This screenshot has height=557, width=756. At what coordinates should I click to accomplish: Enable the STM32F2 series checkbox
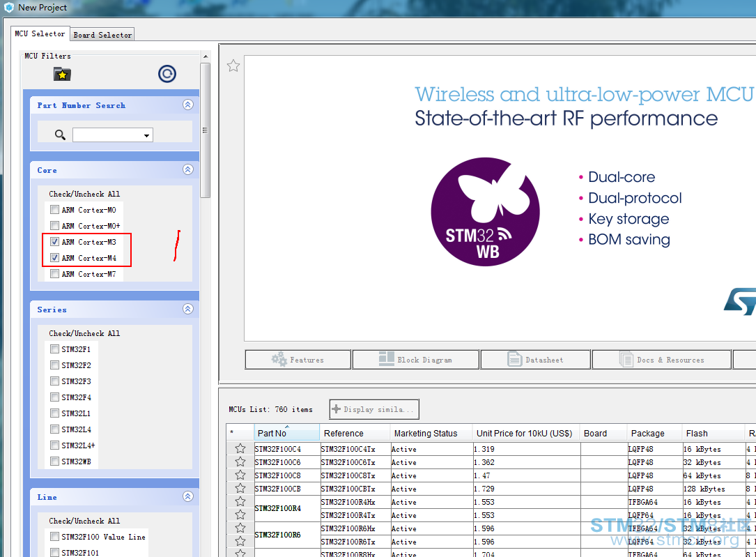[x=54, y=365]
